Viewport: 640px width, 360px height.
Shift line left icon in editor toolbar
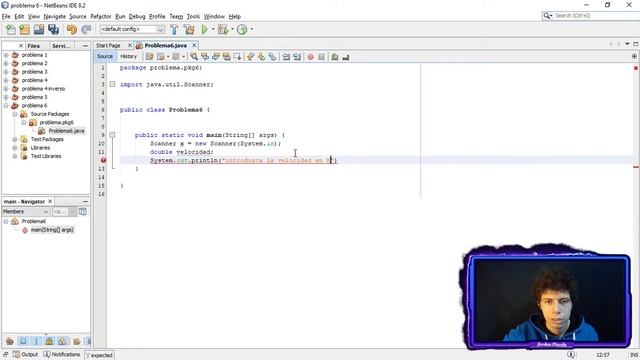pos(286,57)
